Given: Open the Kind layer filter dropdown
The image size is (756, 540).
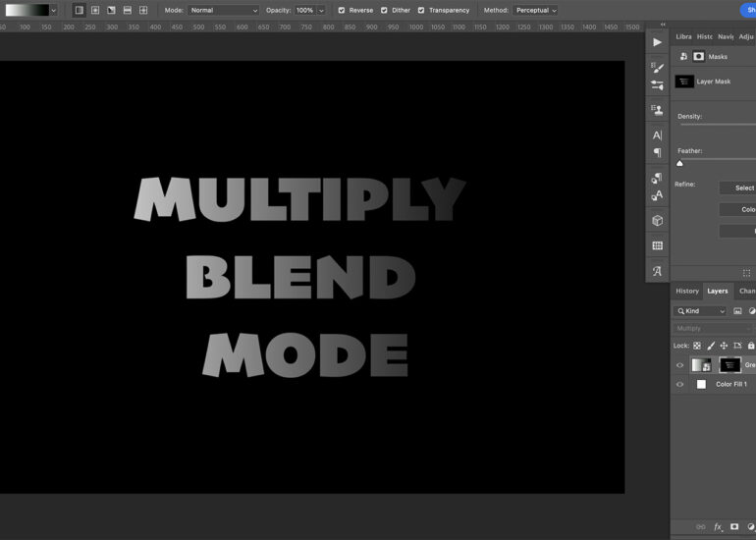Looking at the screenshot, I should (x=700, y=311).
